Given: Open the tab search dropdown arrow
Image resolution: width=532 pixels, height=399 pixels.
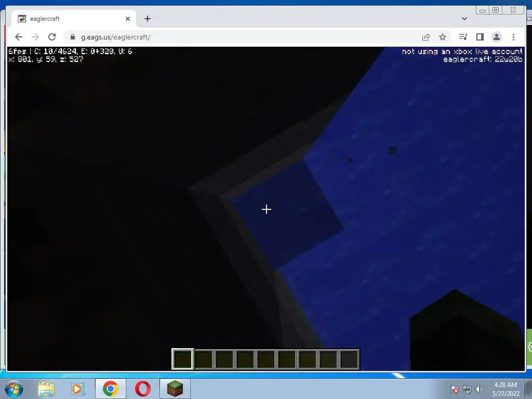Looking at the screenshot, I should [464, 19].
